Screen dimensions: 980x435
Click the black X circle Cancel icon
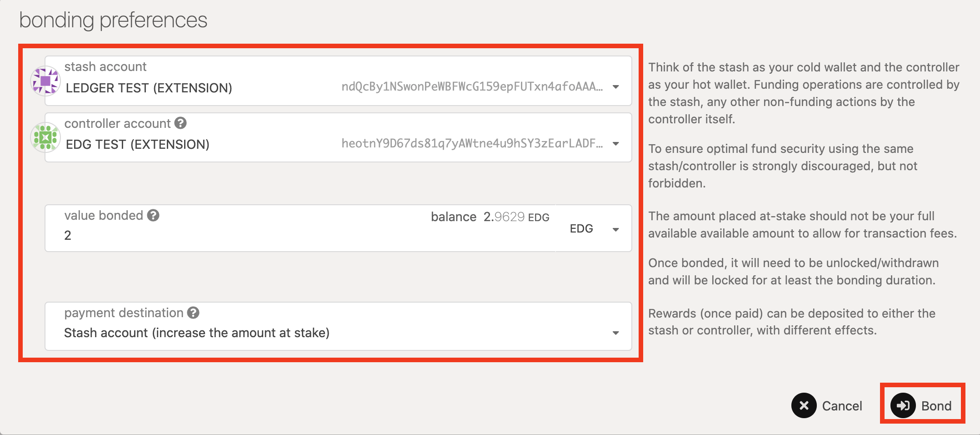click(804, 405)
